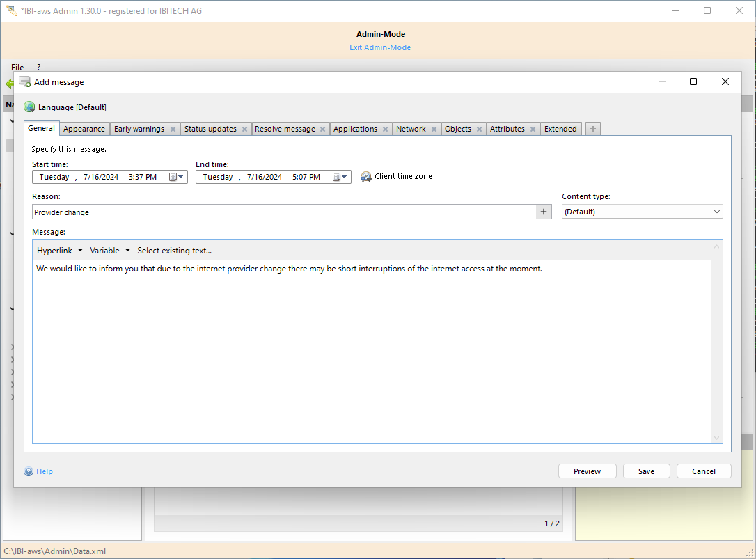Add a new tab with plus icon
The height and width of the screenshot is (559, 756).
pos(592,129)
